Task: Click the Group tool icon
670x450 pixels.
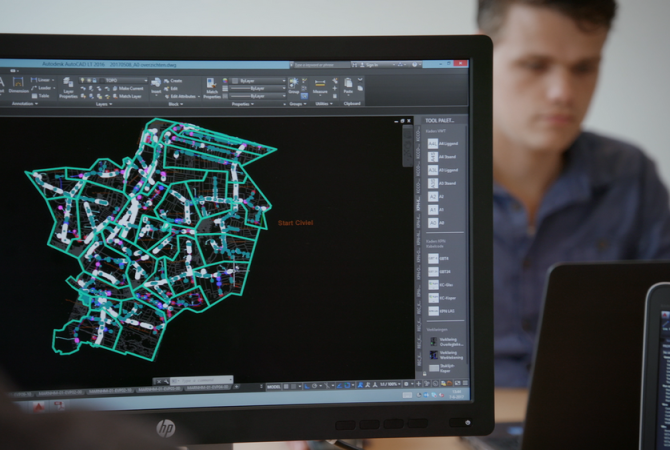Action: tap(294, 87)
